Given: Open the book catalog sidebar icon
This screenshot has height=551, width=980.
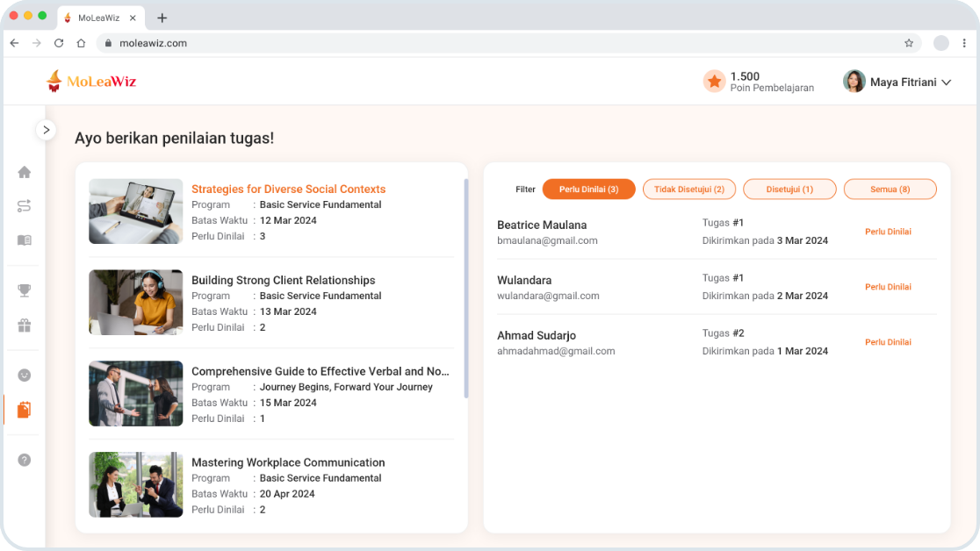Looking at the screenshot, I should pos(25,240).
